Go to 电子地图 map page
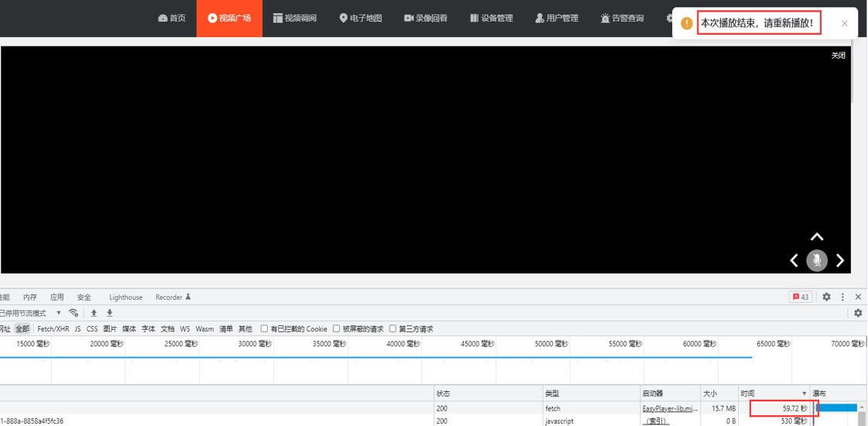This screenshot has height=426, width=868. (360, 19)
